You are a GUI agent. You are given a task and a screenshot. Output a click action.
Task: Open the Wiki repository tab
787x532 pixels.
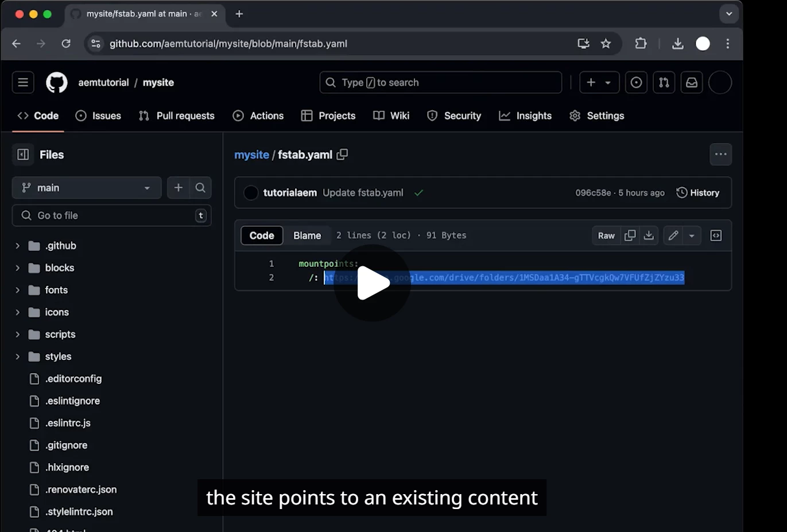click(391, 116)
